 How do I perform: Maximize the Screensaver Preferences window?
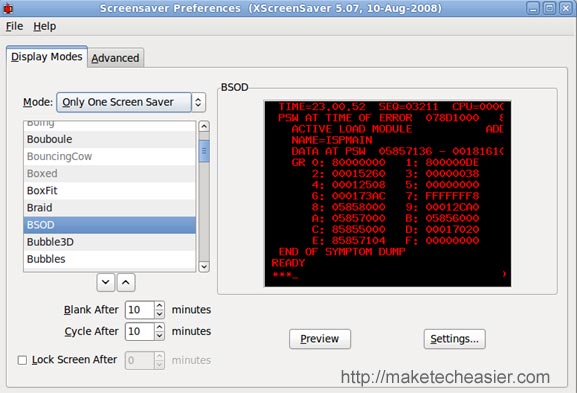pyautogui.click(x=549, y=8)
